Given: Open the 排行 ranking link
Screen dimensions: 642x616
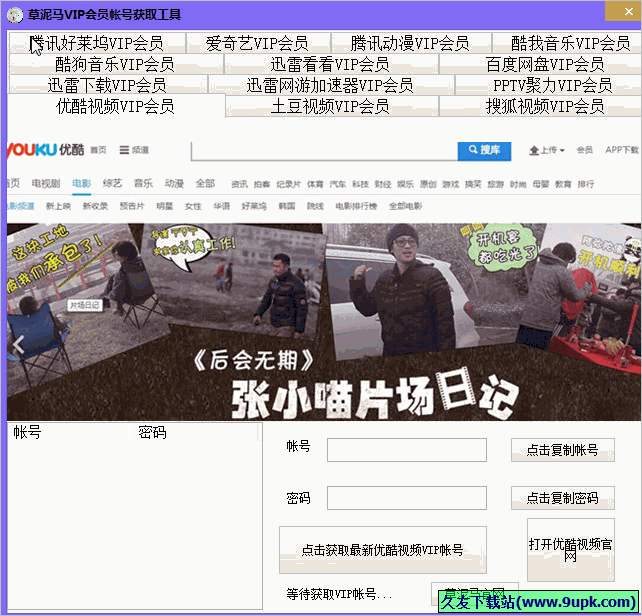Looking at the screenshot, I should coord(585,184).
